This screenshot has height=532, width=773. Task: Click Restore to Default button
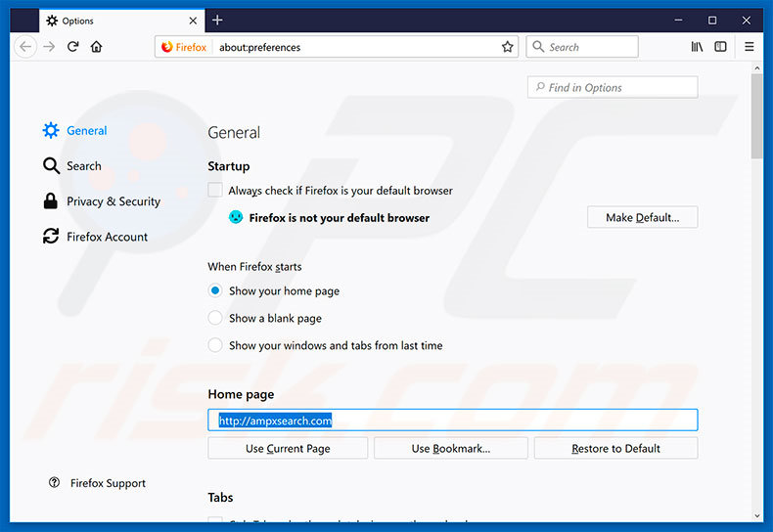(x=615, y=448)
